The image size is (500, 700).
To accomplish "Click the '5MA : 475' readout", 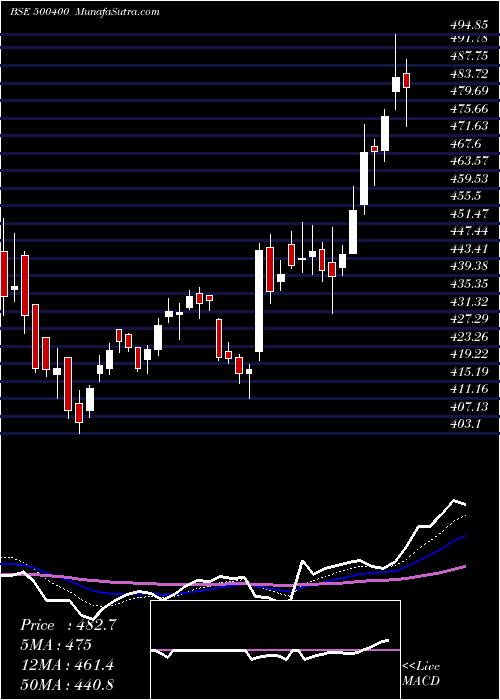I will click(56, 645).
